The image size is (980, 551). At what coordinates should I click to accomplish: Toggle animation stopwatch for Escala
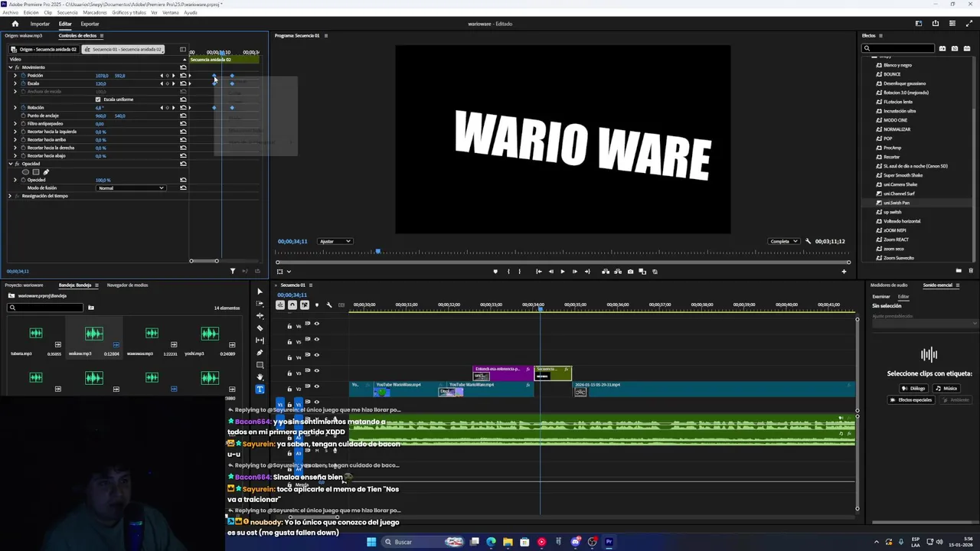tap(23, 83)
